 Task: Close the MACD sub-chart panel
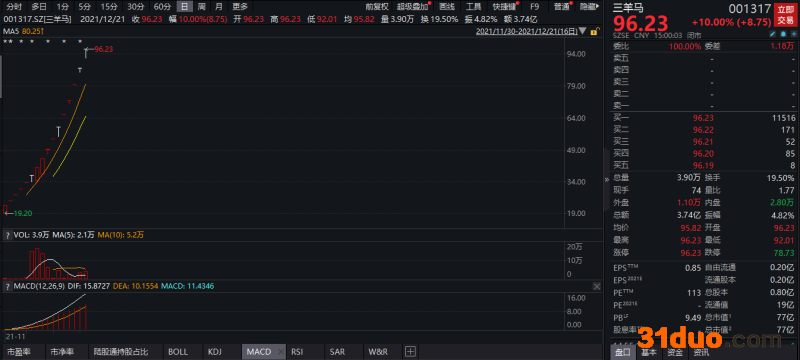pyautogui.click(x=597, y=287)
